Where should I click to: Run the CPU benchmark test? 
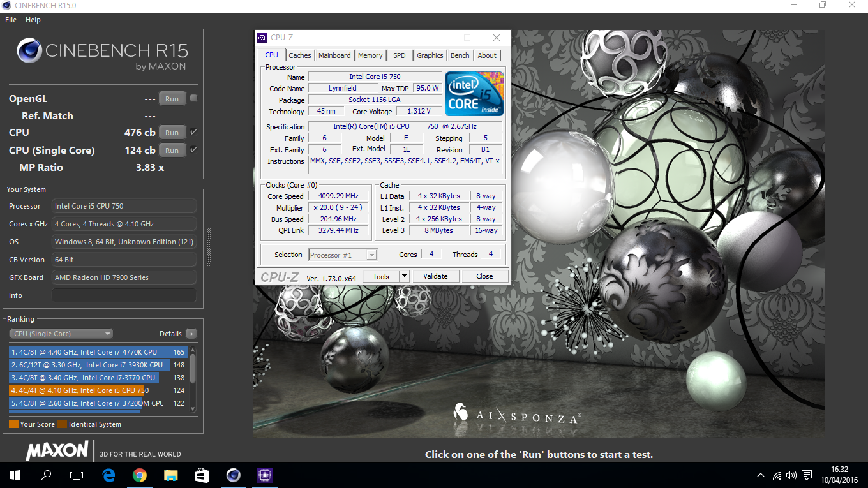pos(172,133)
